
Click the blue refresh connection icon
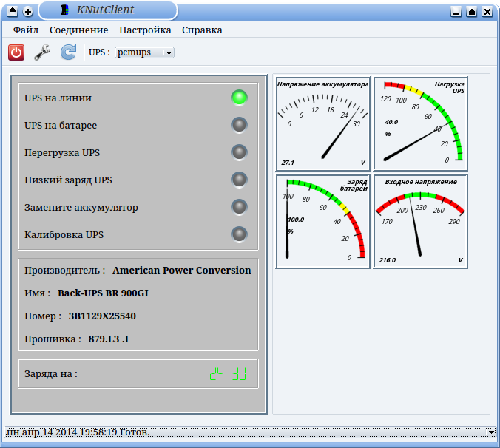(68, 52)
